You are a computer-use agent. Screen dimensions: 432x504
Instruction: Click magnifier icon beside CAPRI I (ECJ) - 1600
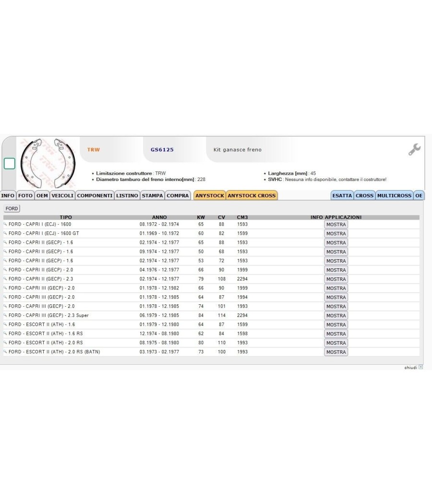(x=5, y=224)
